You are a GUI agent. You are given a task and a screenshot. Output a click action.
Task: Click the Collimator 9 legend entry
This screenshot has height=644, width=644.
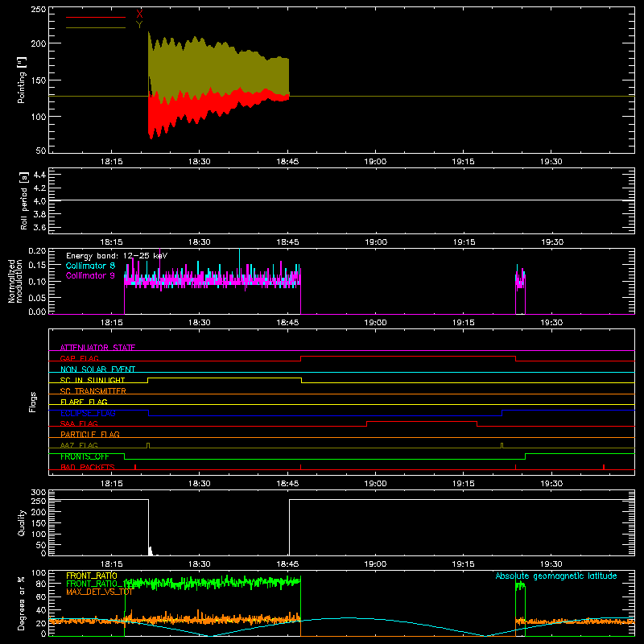(90, 275)
